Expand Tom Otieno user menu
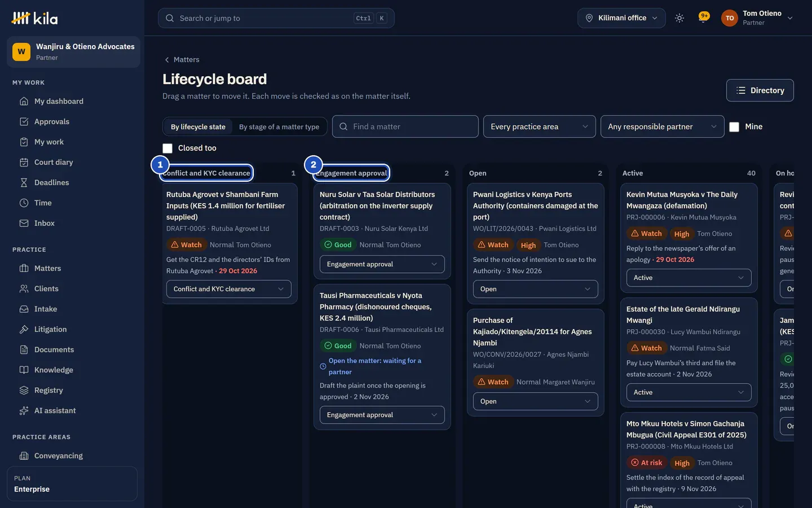Screen dimensions: 812x508 click(758, 18)
